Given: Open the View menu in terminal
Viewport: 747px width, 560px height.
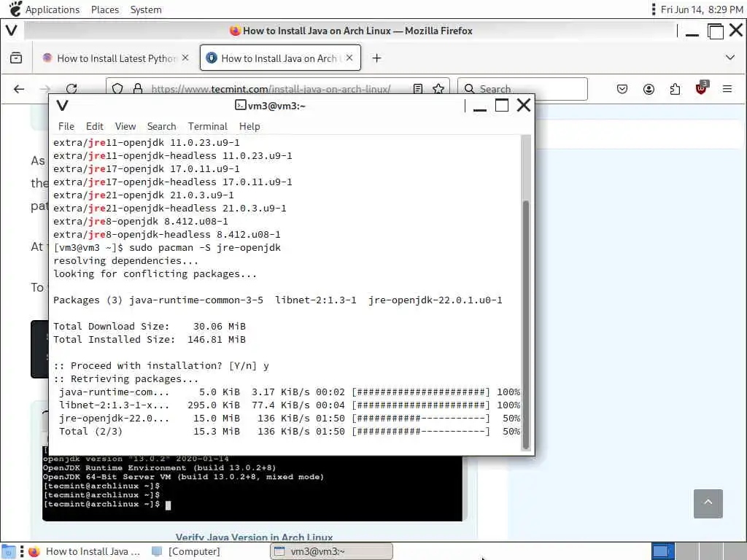Looking at the screenshot, I should click(125, 126).
